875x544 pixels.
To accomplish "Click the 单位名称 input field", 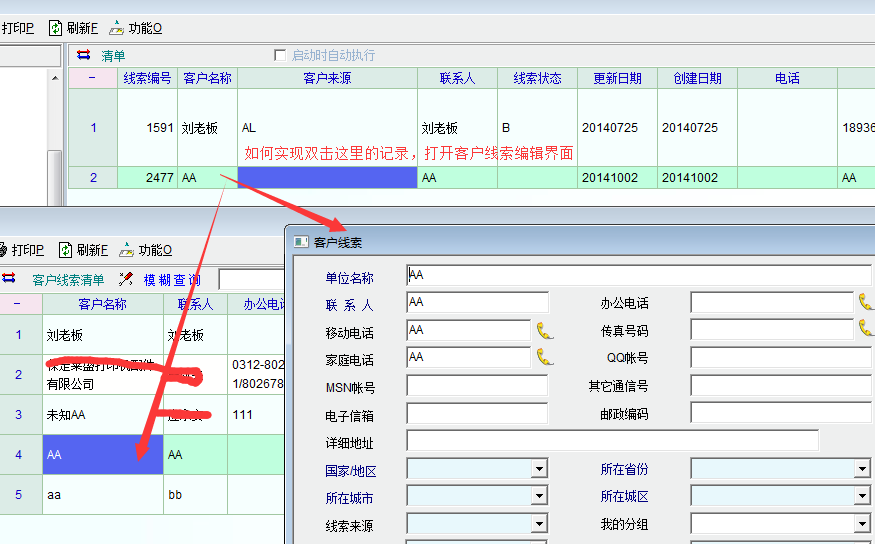I will [638, 275].
